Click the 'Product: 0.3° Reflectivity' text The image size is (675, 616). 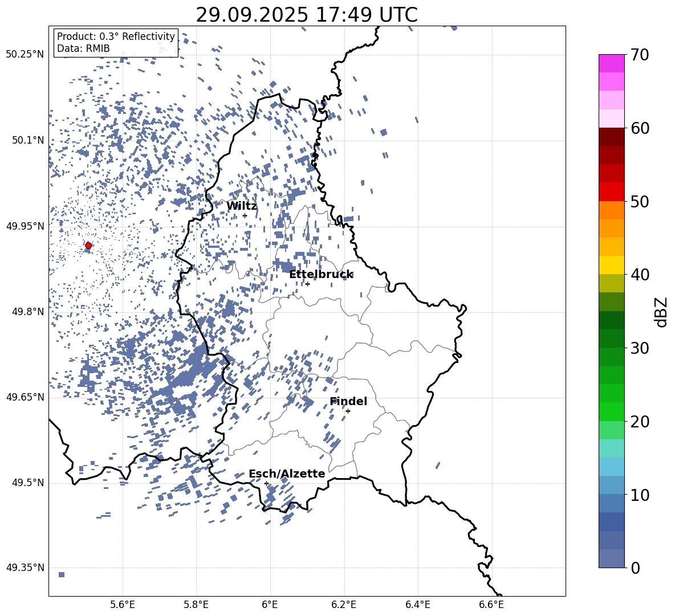(x=116, y=36)
